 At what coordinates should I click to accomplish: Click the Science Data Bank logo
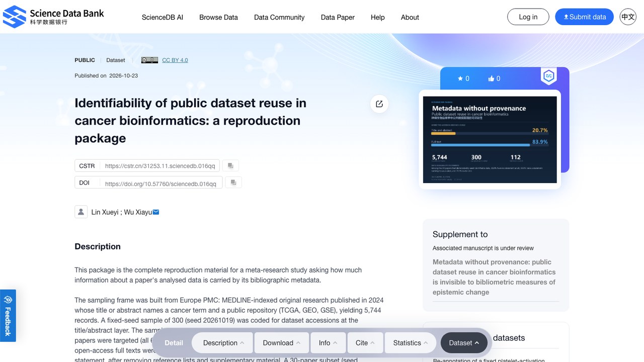53,17
